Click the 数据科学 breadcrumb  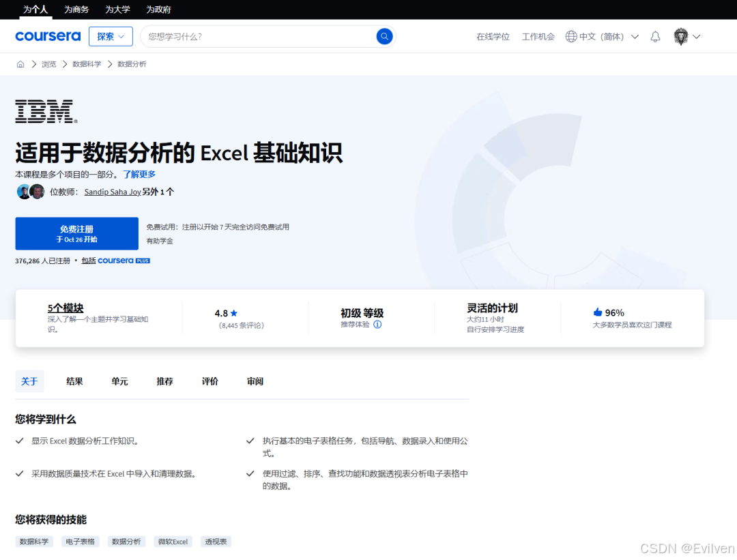tap(87, 64)
